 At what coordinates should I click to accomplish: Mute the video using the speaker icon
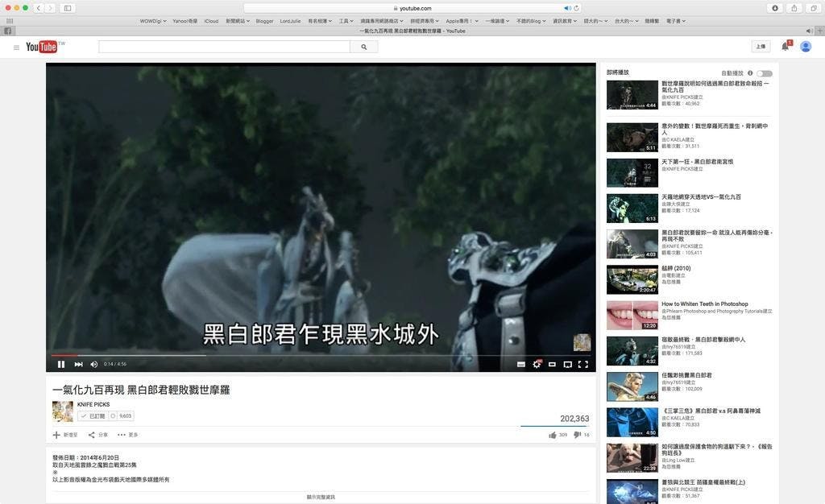tap(94, 364)
